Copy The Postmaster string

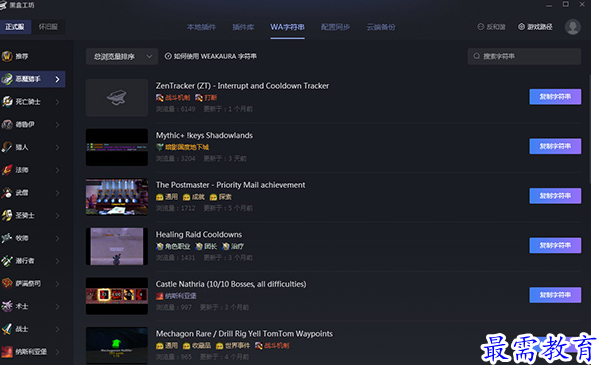click(x=555, y=196)
